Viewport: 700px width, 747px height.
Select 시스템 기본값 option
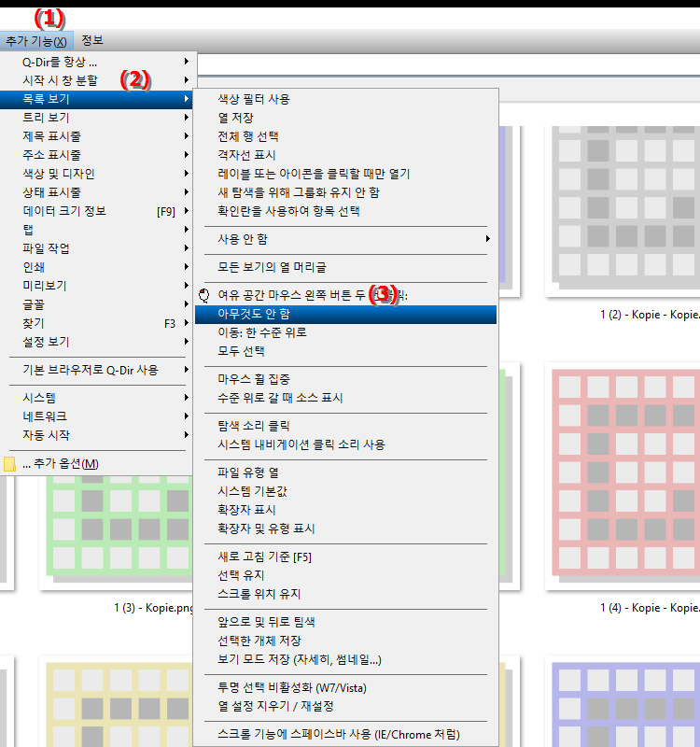(345, 491)
